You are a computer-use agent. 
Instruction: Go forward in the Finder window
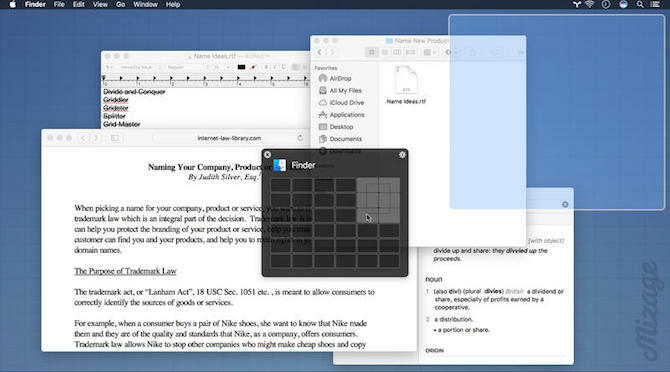pyautogui.click(x=332, y=52)
